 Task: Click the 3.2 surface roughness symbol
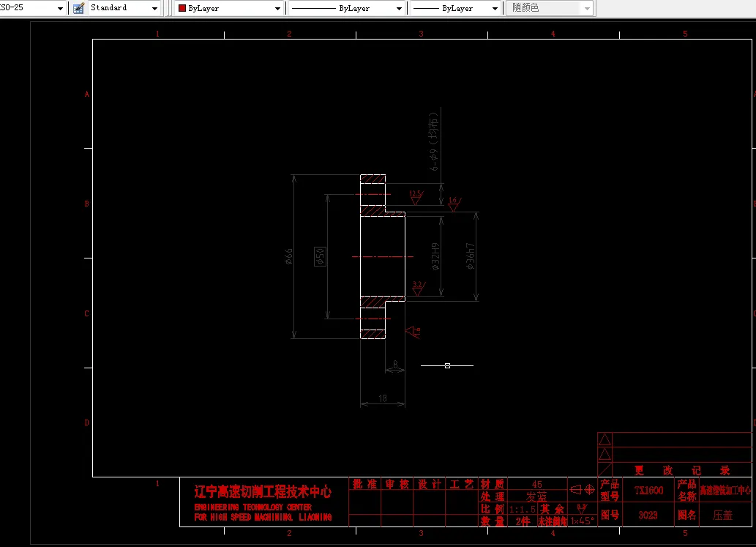(418, 288)
